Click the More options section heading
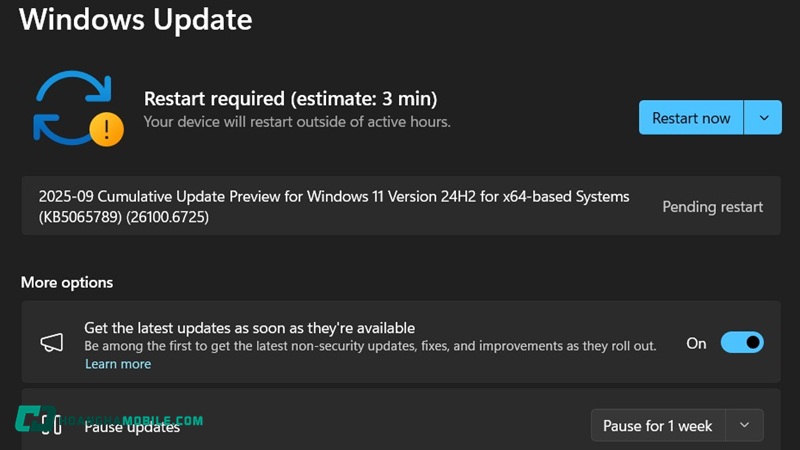This screenshot has height=450, width=800. click(67, 282)
